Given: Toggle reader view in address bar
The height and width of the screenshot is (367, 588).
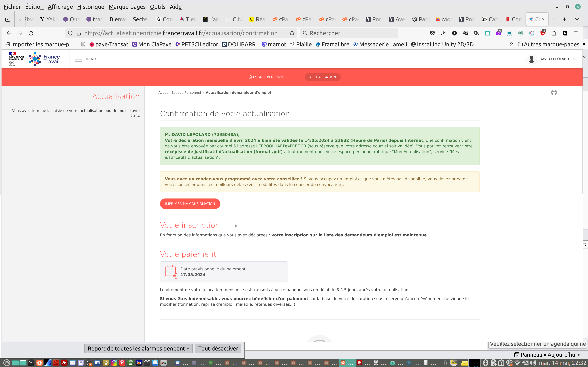Looking at the screenshot, I should pos(283,33).
